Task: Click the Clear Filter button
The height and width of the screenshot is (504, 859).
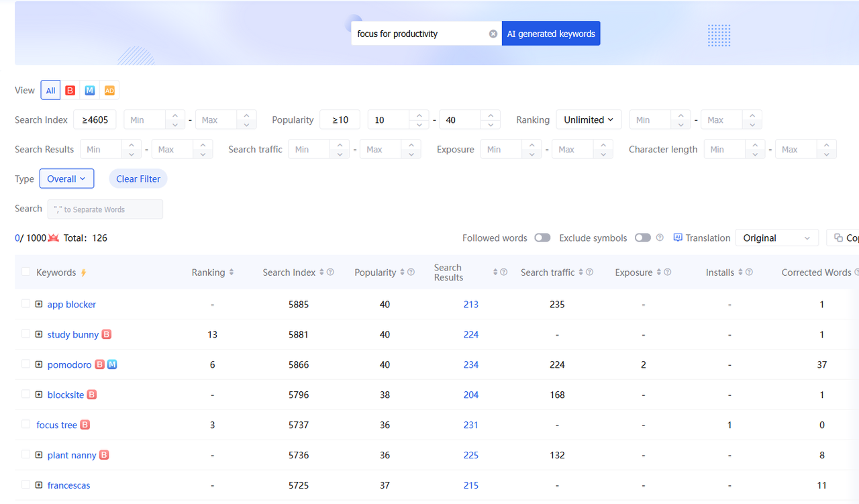Action: point(138,179)
